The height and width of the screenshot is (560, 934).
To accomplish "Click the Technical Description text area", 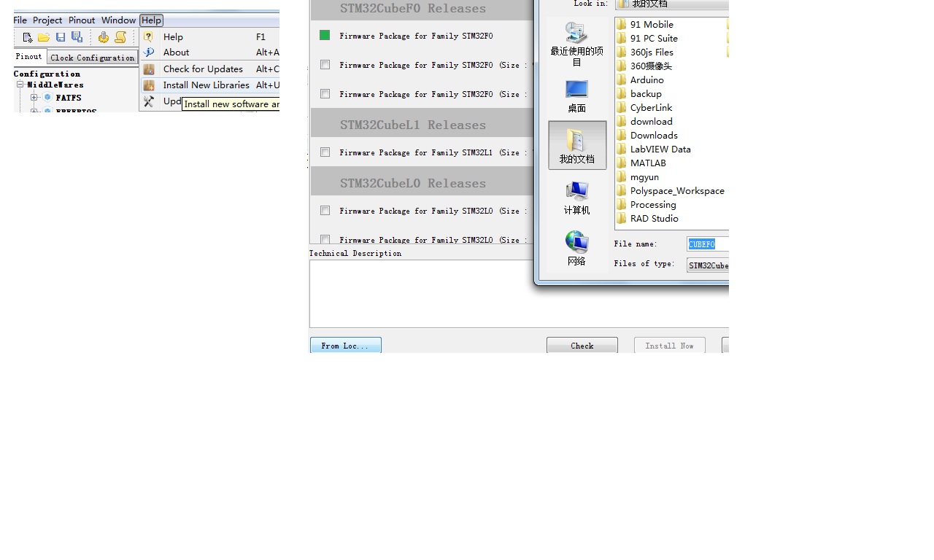I will [519, 294].
